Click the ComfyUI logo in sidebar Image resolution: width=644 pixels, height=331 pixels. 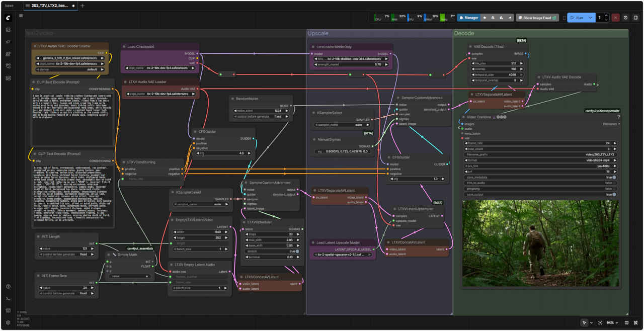pyautogui.click(x=8, y=18)
